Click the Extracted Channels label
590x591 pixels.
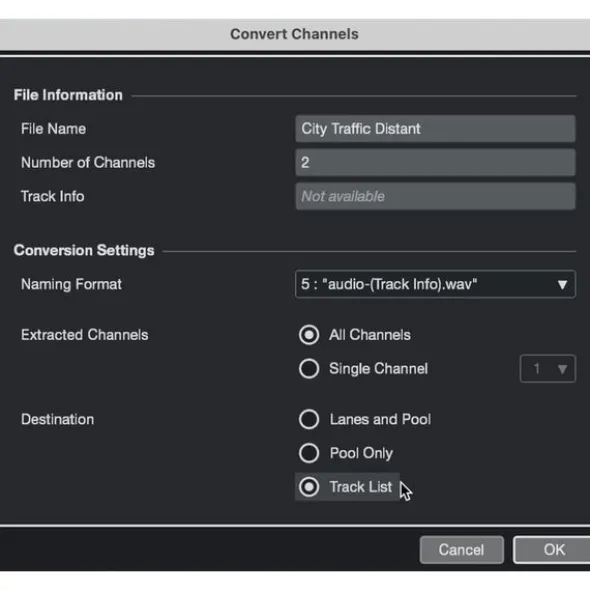pos(84,335)
